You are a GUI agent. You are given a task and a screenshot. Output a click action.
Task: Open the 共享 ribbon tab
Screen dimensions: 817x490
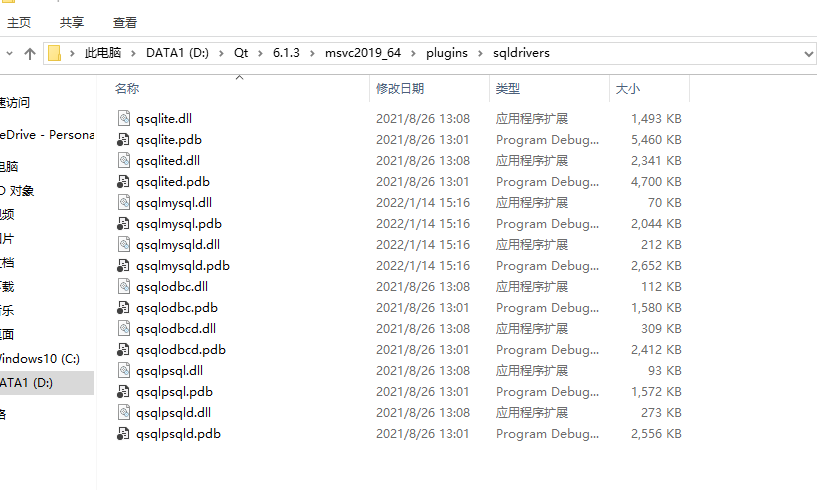pos(72,22)
